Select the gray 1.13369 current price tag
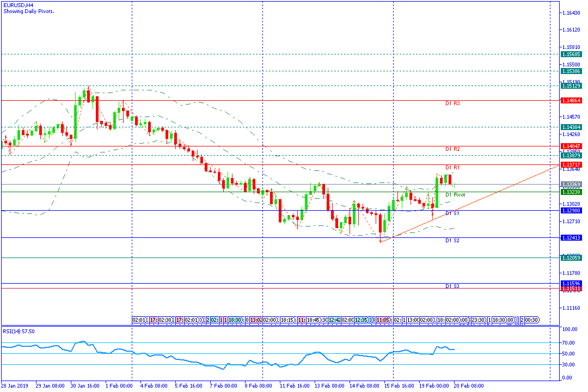 coord(571,185)
